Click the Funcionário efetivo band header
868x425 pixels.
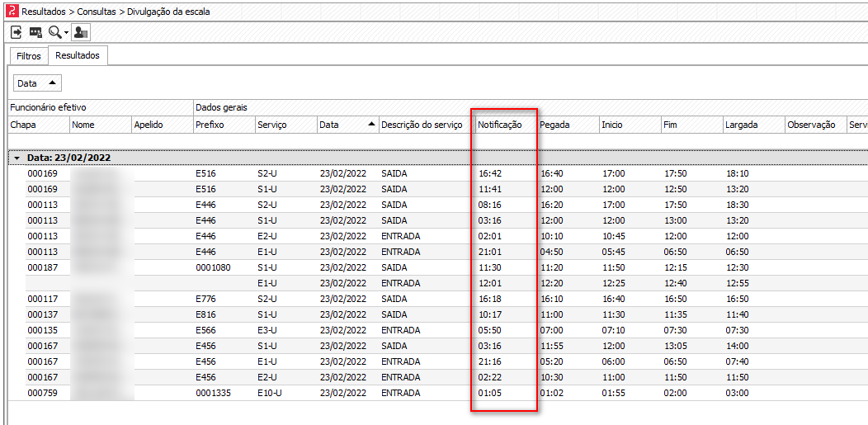(x=101, y=107)
